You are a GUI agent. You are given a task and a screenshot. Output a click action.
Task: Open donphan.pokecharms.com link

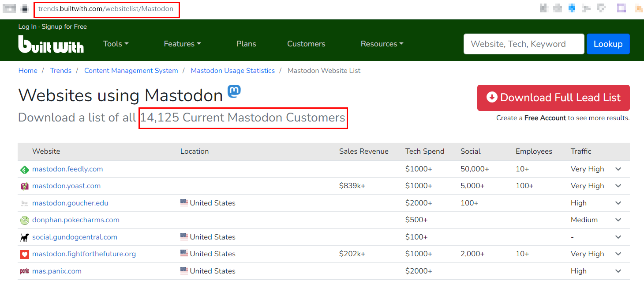[76, 220]
